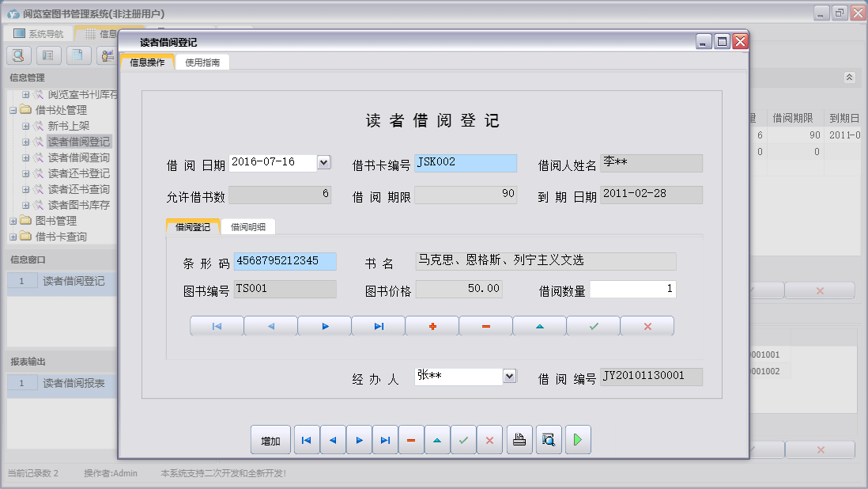Click the print icon on the bottom toolbar
Screen dimensions: 868x489
point(519,439)
